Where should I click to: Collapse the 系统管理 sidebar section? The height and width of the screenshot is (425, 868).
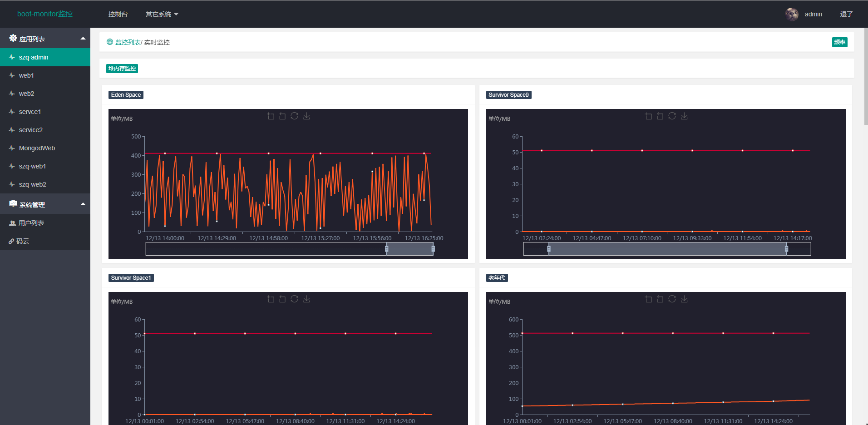(x=45, y=204)
